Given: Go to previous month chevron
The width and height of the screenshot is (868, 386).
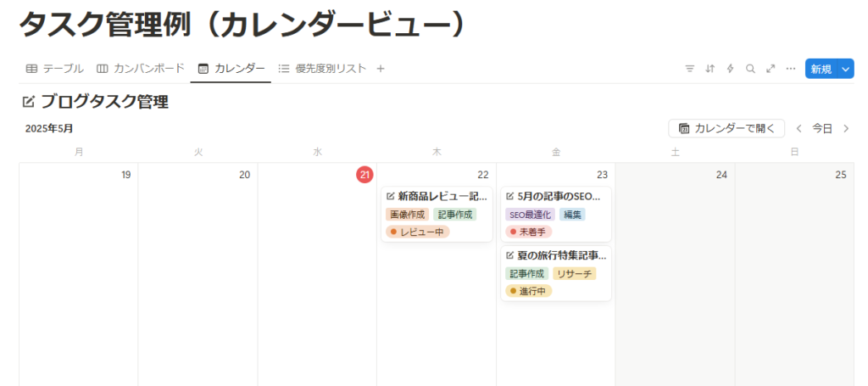Looking at the screenshot, I should coord(798,128).
